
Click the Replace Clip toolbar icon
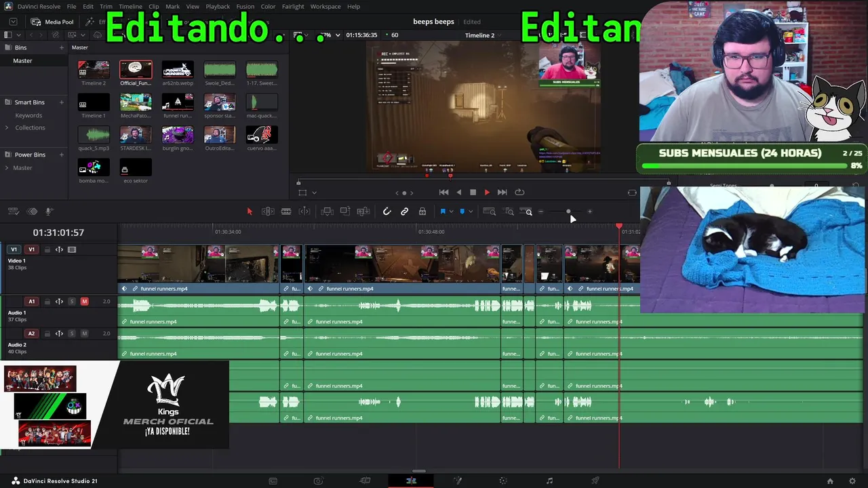pos(363,211)
